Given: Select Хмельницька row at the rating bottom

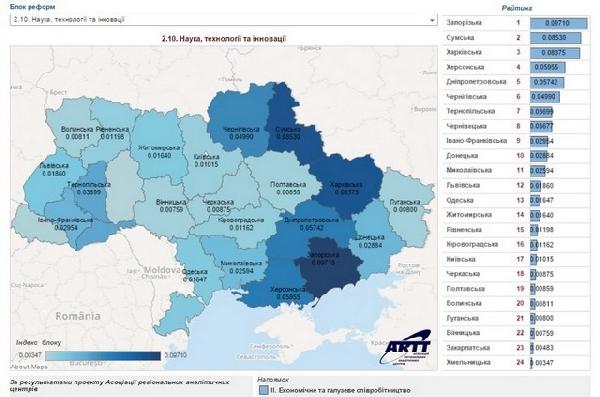Looking at the screenshot, I should (516, 363).
